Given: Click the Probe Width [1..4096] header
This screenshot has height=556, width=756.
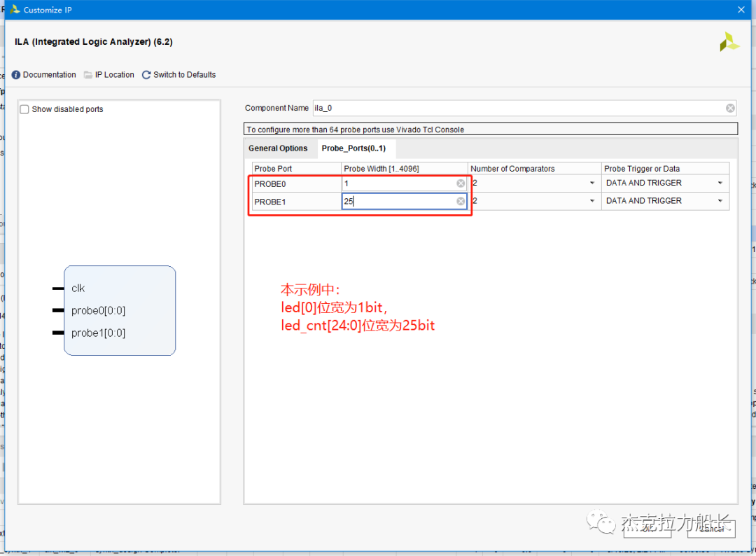Looking at the screenshot, I should point(405,169).
